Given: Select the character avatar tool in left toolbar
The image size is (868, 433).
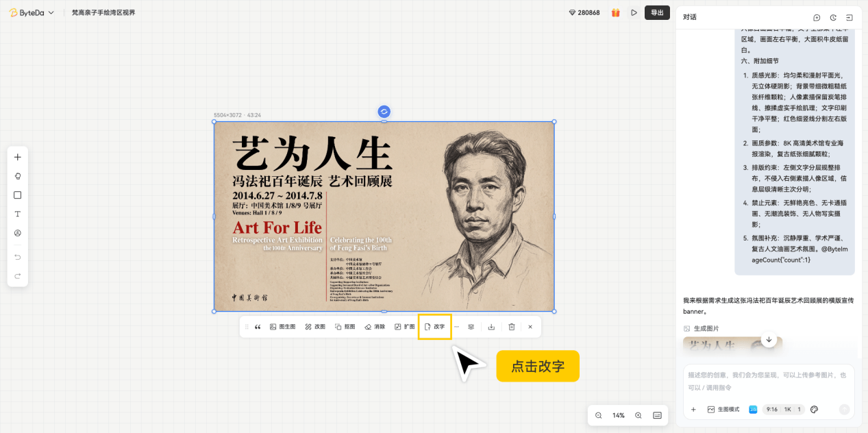Looking at the screenshot, I should coord(18,233).
